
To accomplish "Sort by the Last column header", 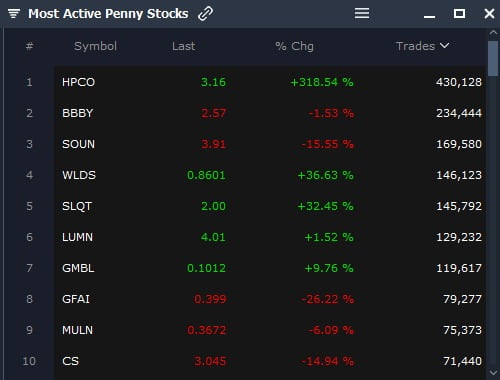I will point(184,46).
